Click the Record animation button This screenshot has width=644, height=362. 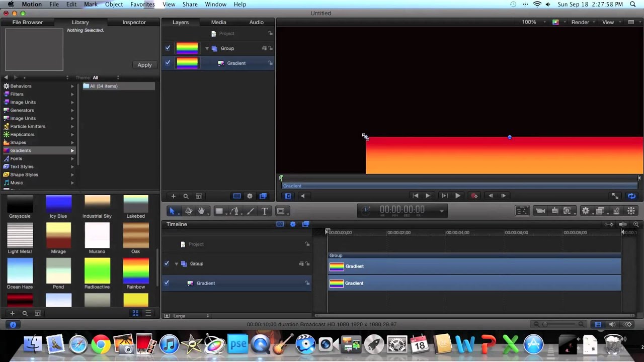click(474, 196)
